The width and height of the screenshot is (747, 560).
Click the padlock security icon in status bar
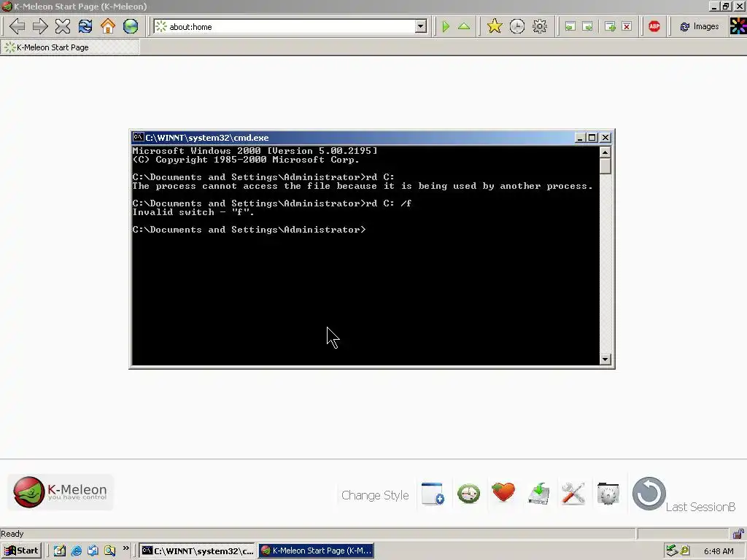tap(738, 534)
